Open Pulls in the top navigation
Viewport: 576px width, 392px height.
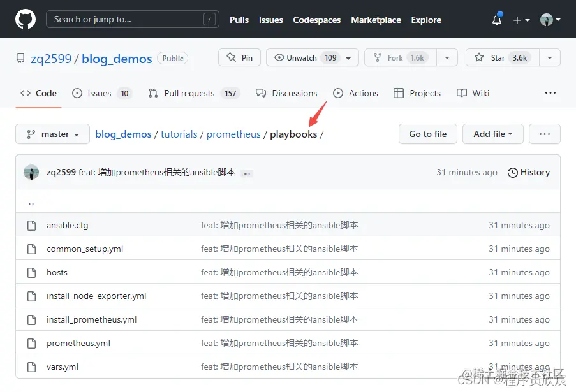coord(239,20)
